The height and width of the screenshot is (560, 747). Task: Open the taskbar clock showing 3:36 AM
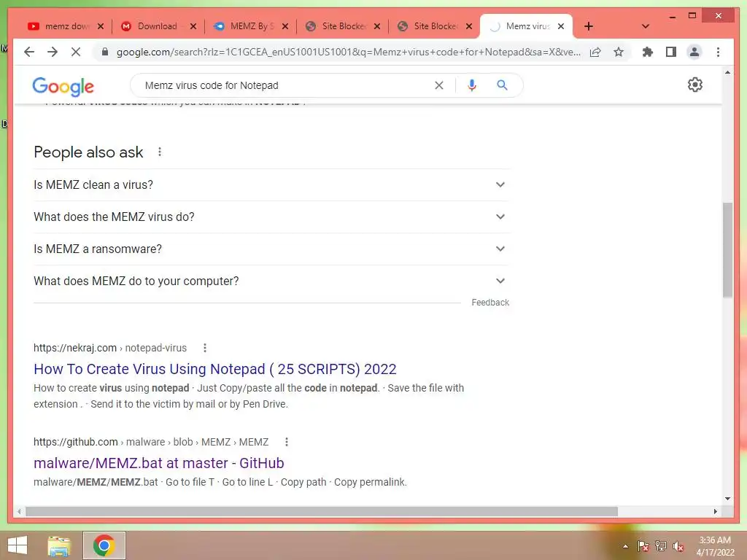715,546
